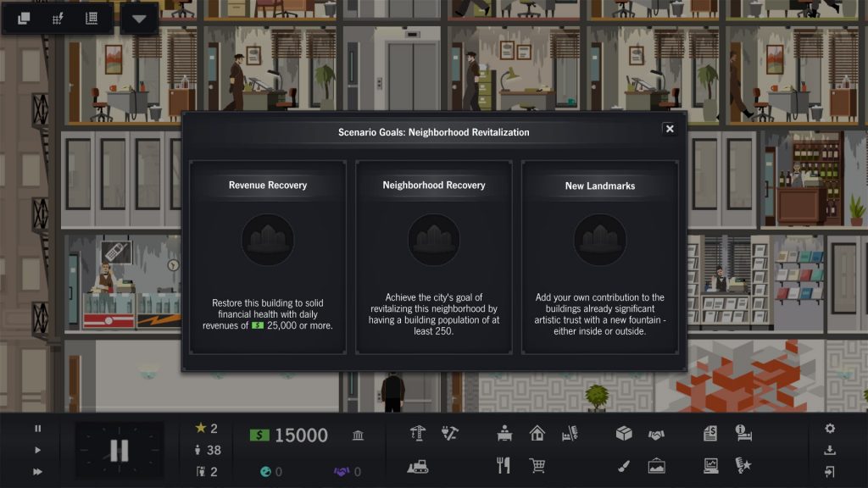Image resolution: width=868 pixels, height=488 pixels.
Task: Toggle the building grid ruler overlay
Action: pyautogui.click(x=92, y=19)
